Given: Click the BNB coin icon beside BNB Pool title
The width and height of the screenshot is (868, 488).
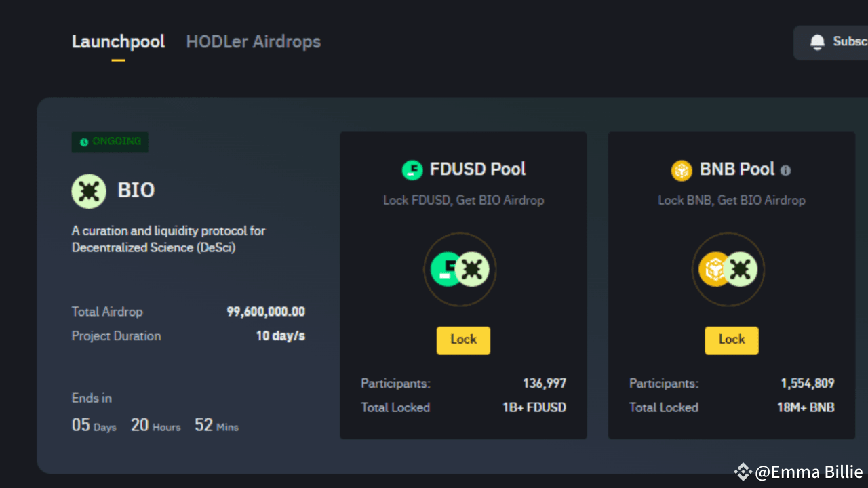Looking at the screenshot, I should (x=681, y=170).
